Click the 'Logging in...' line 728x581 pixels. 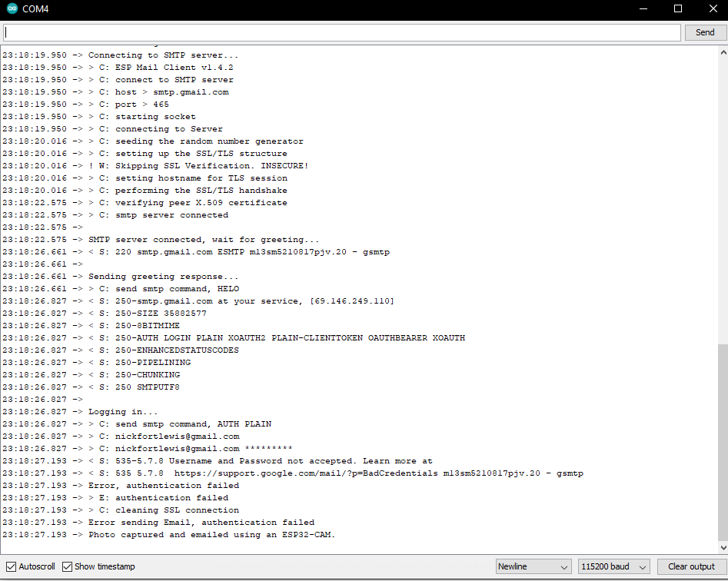[x=123, y=412]
